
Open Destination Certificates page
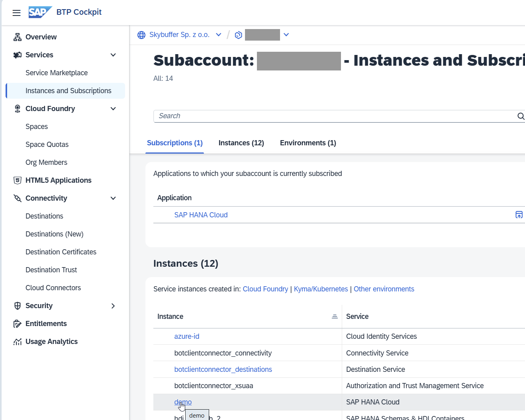pyautogui.click(x=61, y=252)
